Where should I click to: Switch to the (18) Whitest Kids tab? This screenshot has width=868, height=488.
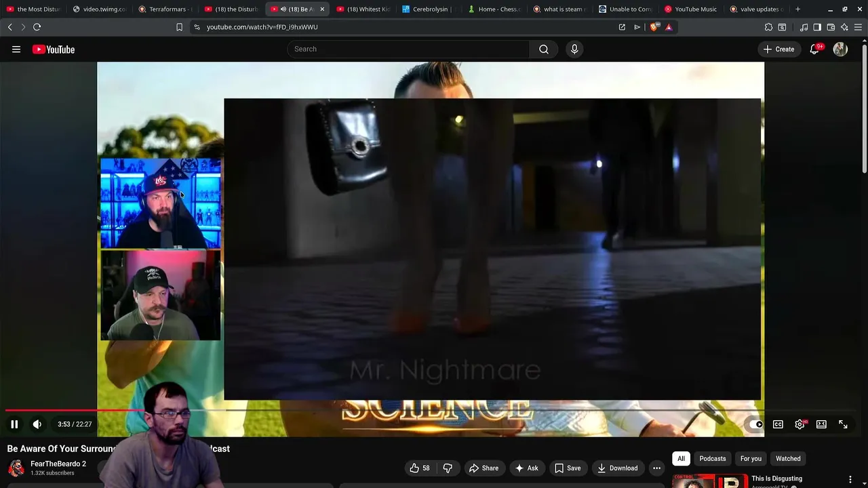(363, 9)
